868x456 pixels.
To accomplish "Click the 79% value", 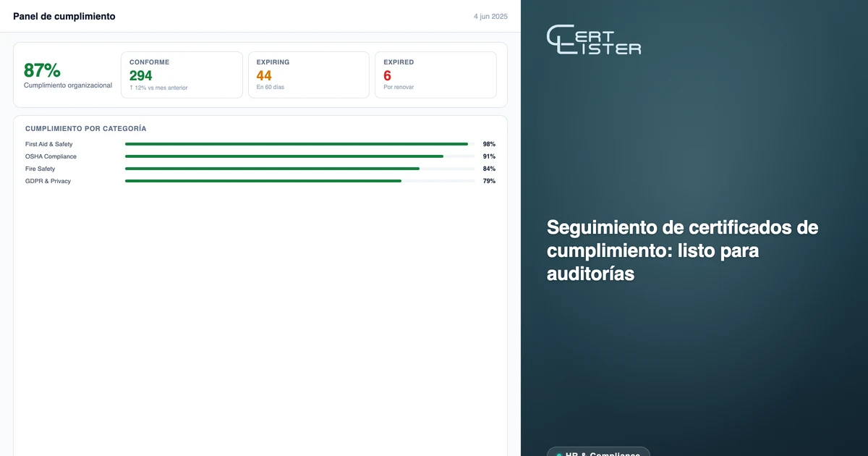I will [x=489, y=181].
